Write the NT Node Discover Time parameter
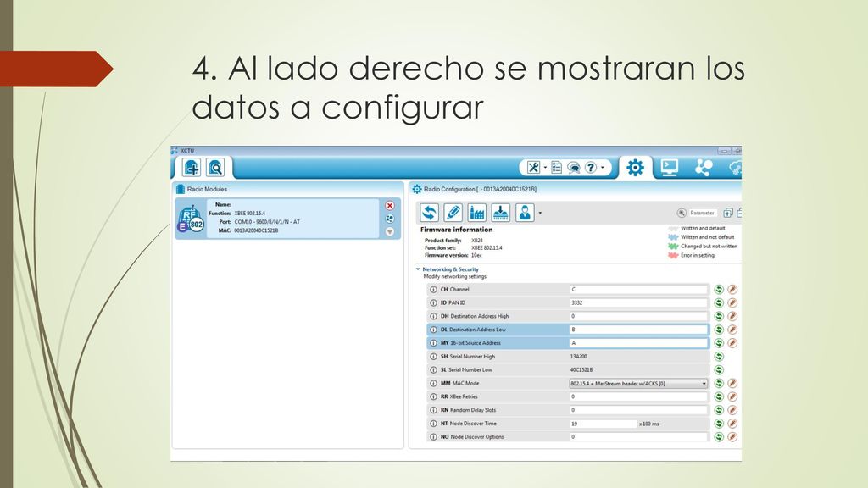 coord(732,424)
